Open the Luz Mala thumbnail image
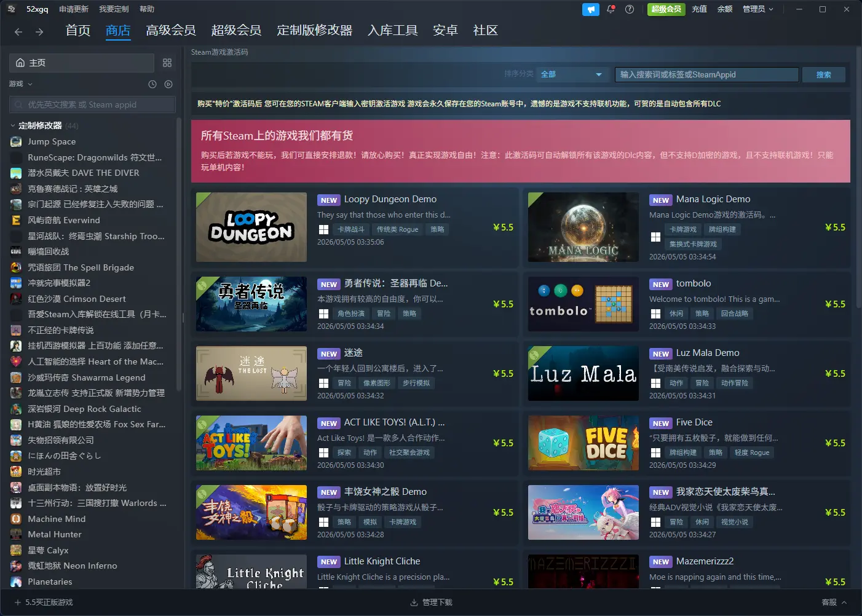The image size is (862, 616). 583,373
